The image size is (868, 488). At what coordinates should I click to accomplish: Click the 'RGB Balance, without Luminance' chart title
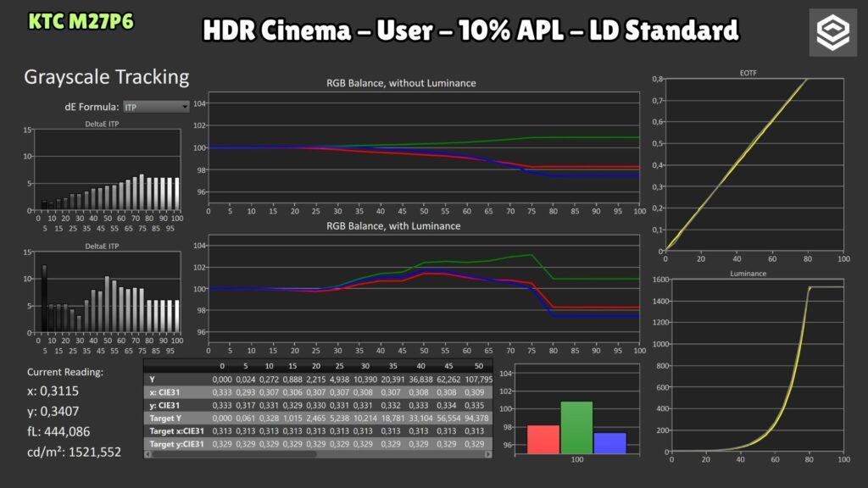pyautogui.click(x=401, y=83)
